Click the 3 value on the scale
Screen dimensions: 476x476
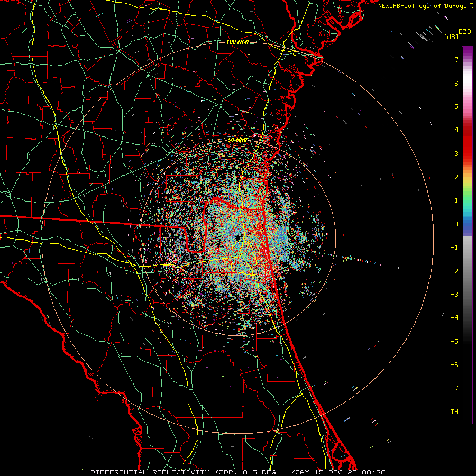tap(456, 153)
